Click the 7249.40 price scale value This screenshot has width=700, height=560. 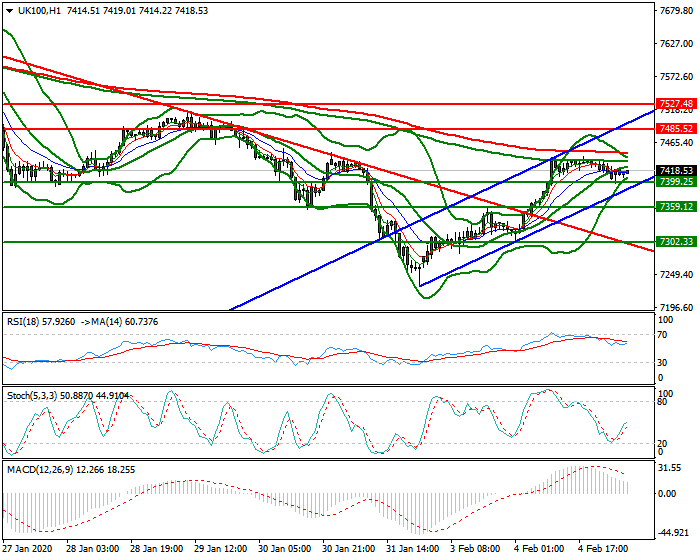click(676, 274)
